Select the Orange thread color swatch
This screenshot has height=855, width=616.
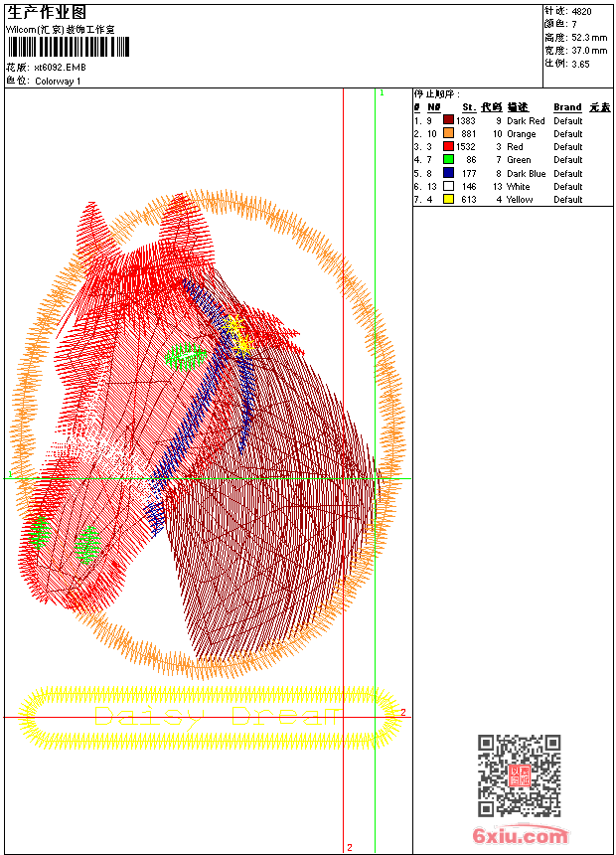click(448, 133)
